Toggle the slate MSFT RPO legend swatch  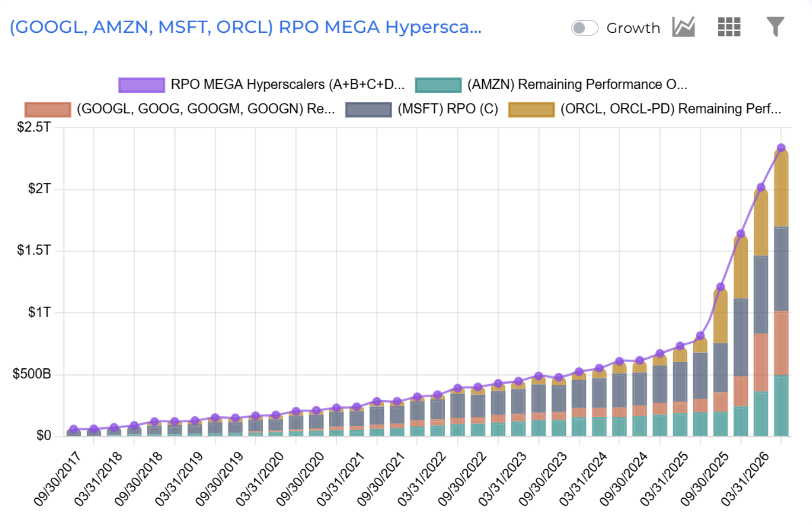pos(369,110)
